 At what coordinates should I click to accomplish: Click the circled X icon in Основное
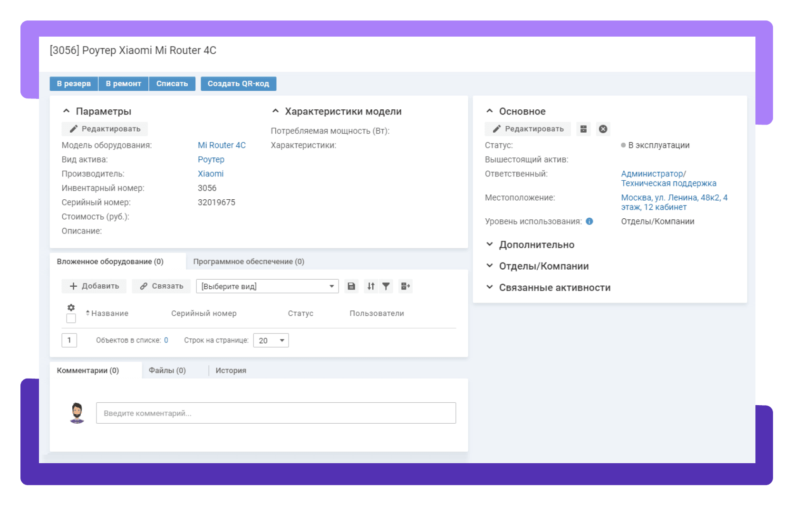[x=603, y=129]
